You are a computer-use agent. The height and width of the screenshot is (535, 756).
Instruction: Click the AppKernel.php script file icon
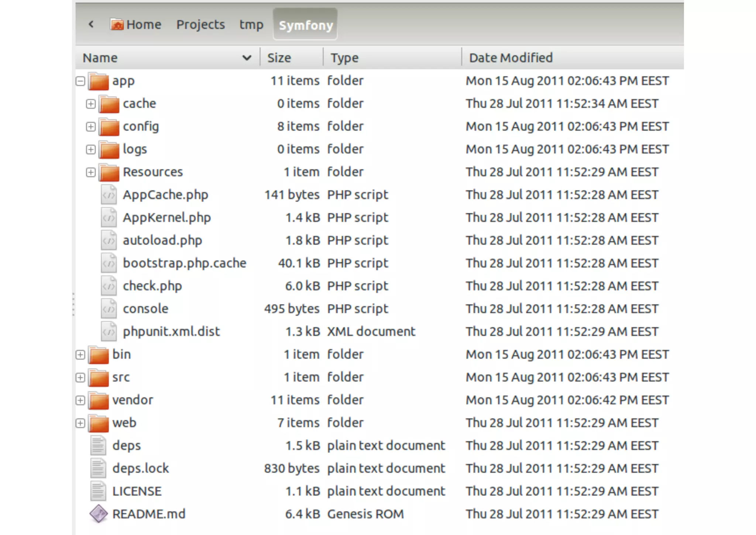[x=109, y=218]
